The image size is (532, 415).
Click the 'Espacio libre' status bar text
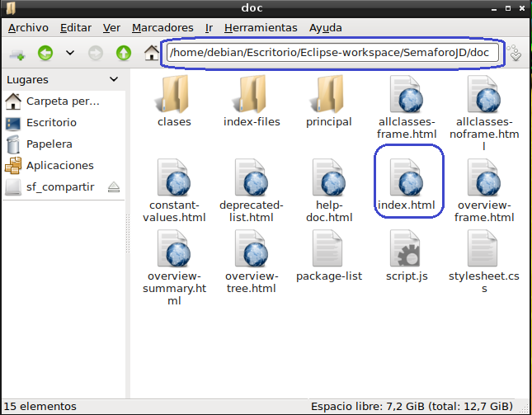tap(412, 406)
